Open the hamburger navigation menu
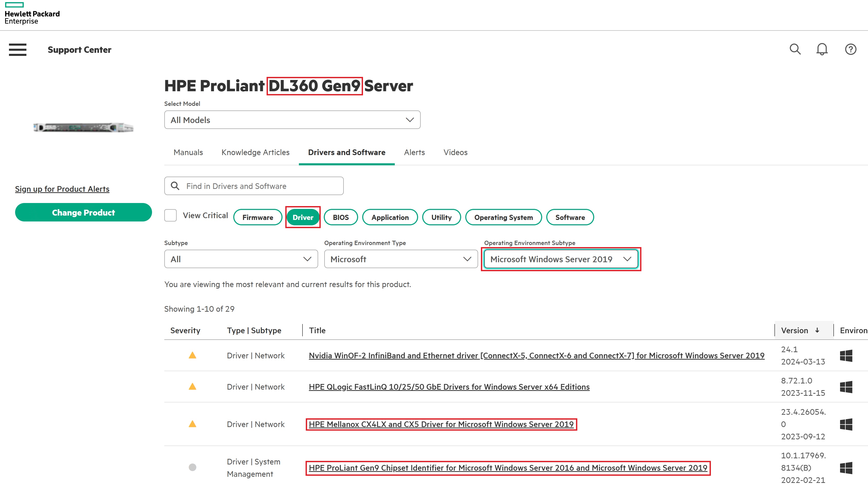The height and width of the screenshot is (486, 868). 17,49
